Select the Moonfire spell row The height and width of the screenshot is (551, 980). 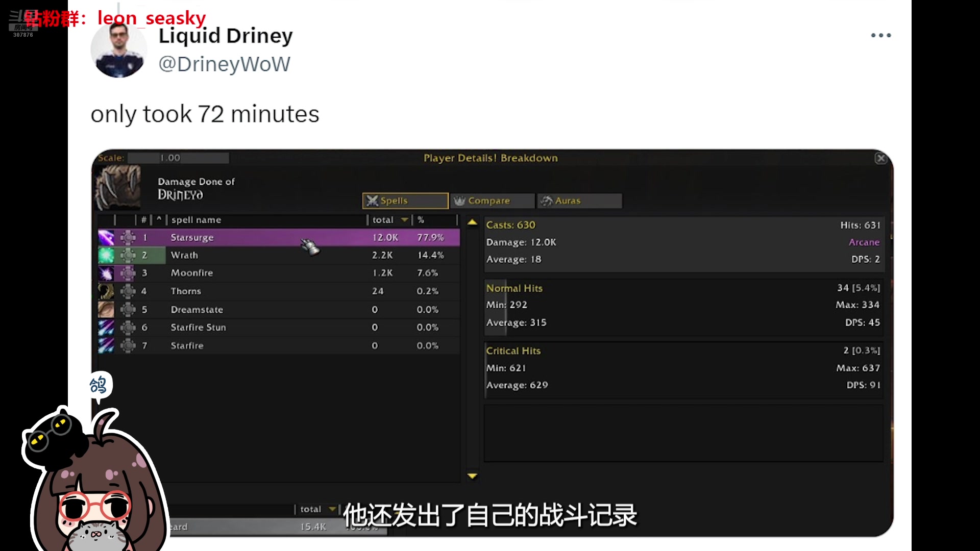[x=279, y=273]
